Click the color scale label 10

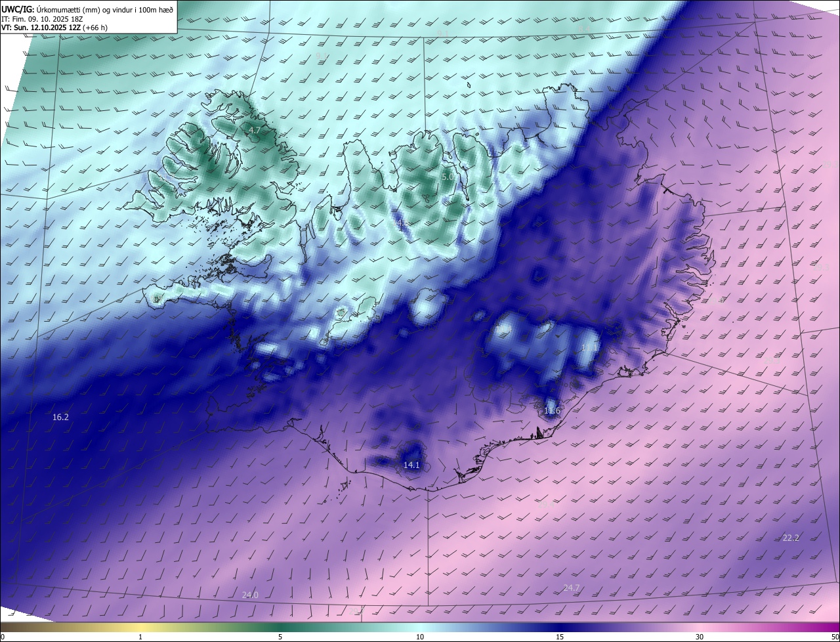coord(420,637)
